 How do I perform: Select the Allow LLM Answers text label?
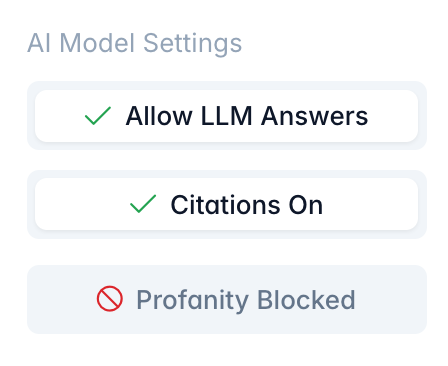(x=247, y=116)
